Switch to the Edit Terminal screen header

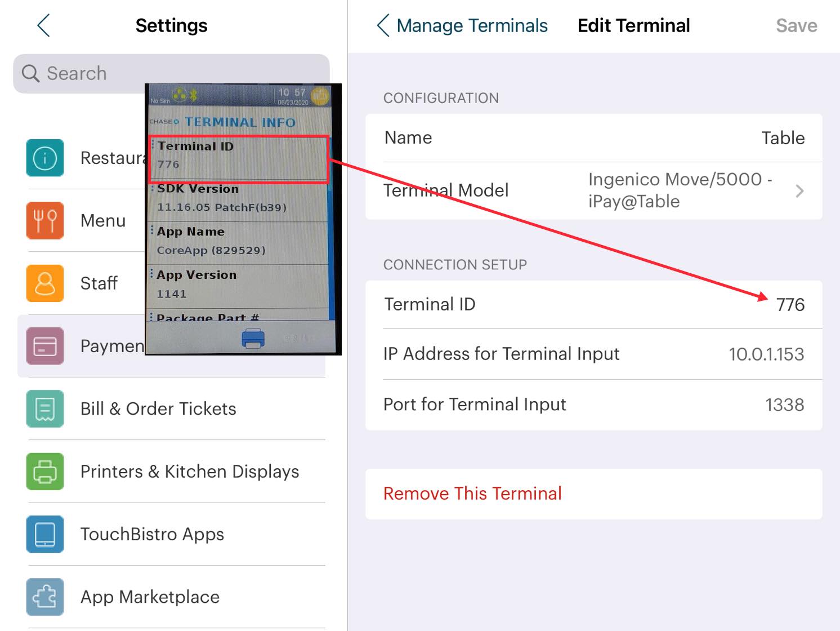[633, 25]
